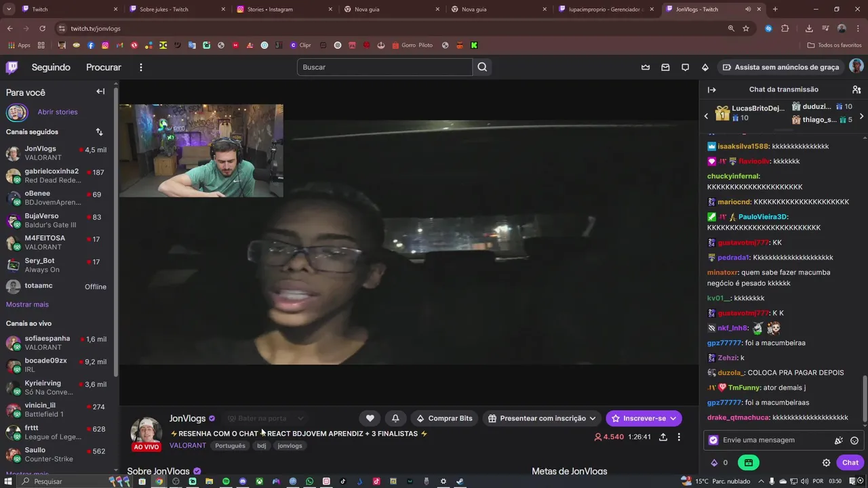Open the Twitch inbox notifications icon
The height and width of the screenshot is (488, 868).
pyautogui.click(x=665, y=67)
